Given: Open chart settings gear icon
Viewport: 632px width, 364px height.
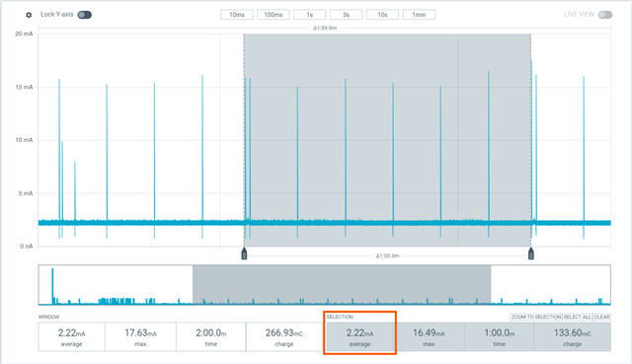Looking at the screenshot, I should tap(29, 15).
